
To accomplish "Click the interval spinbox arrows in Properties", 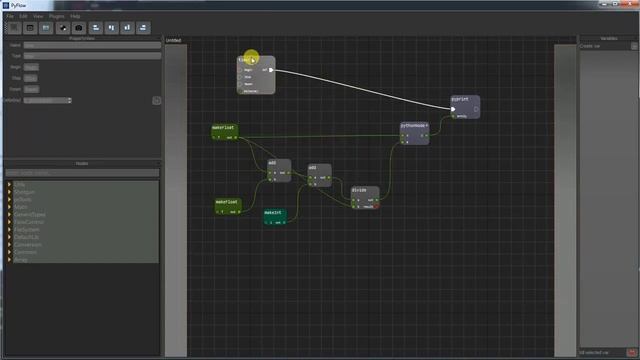I will point(69,100).
